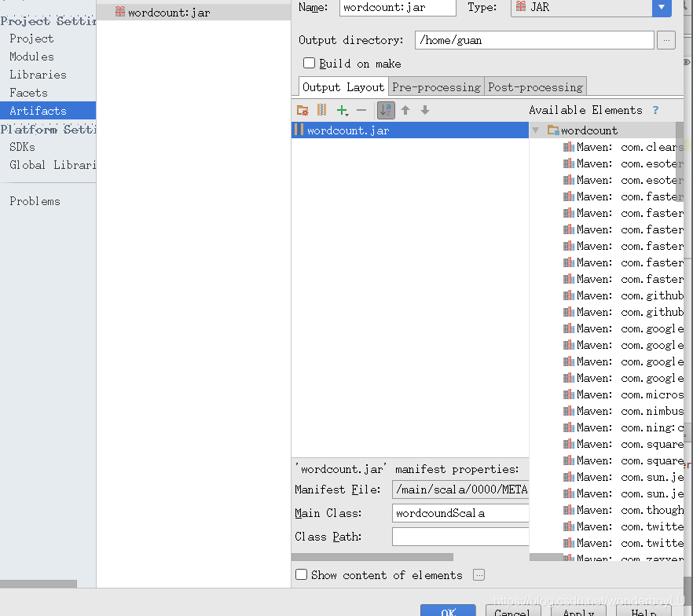693x616 pixels.
Task: Click the striped archive icon in the layout toolbar
Action: [321, 110]
